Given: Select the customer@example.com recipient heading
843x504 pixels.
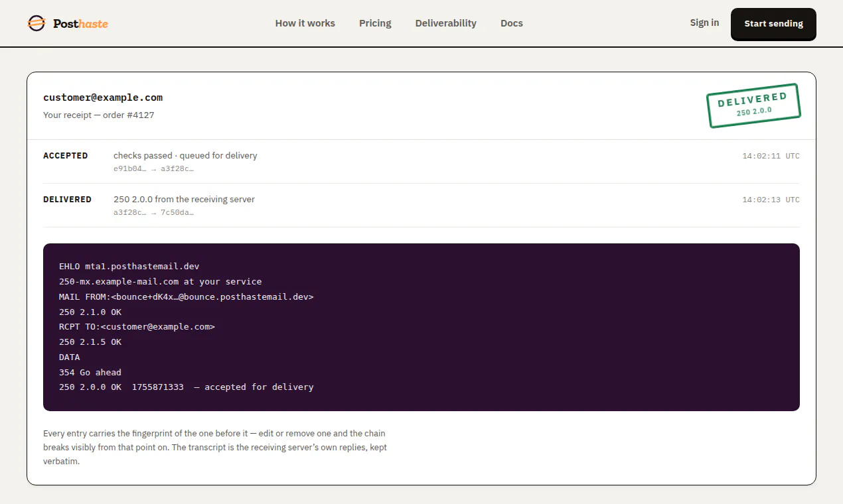Looking at the screenshot, I should [103, 97].
